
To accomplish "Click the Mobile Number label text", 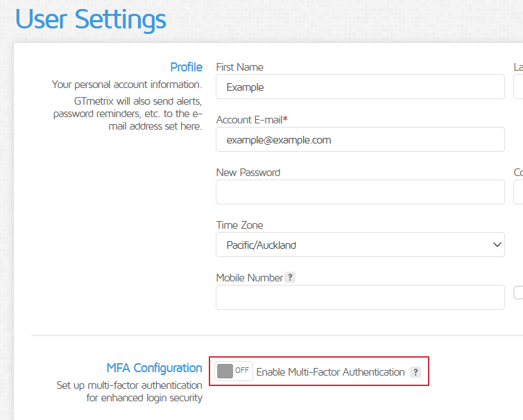I will pyautogui.click(x=250, y=278).
